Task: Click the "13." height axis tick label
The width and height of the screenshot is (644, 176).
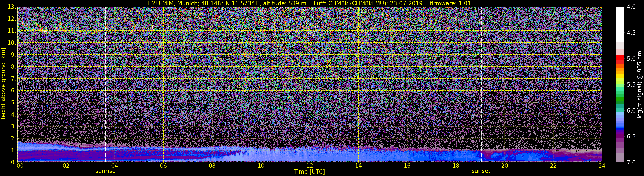Action: click(x=12, y=7)
